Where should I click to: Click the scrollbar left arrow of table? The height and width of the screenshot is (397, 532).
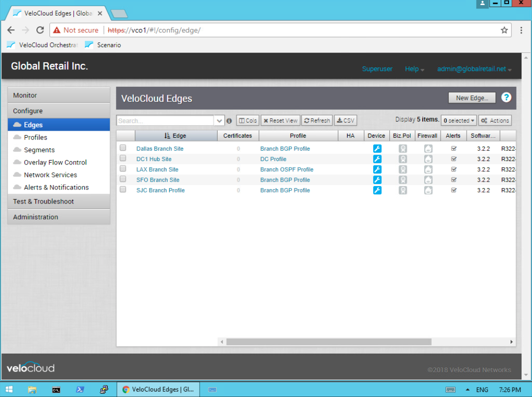click(222, 342)
